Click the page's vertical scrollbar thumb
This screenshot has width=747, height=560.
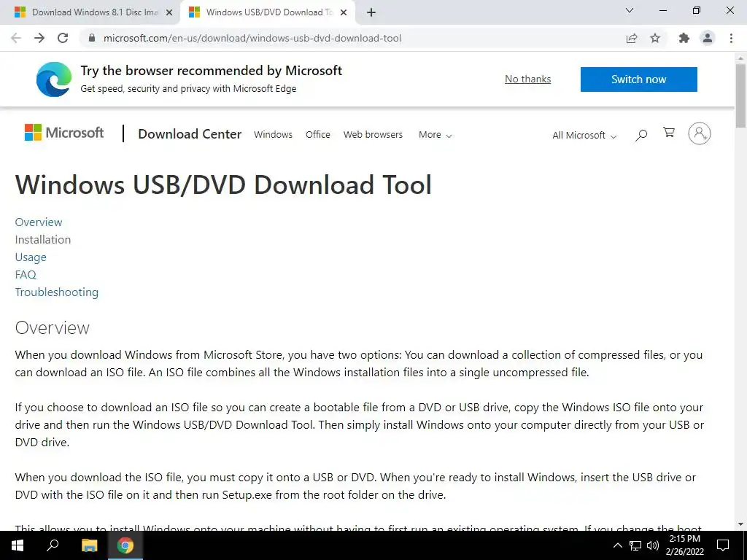point(740,96)
